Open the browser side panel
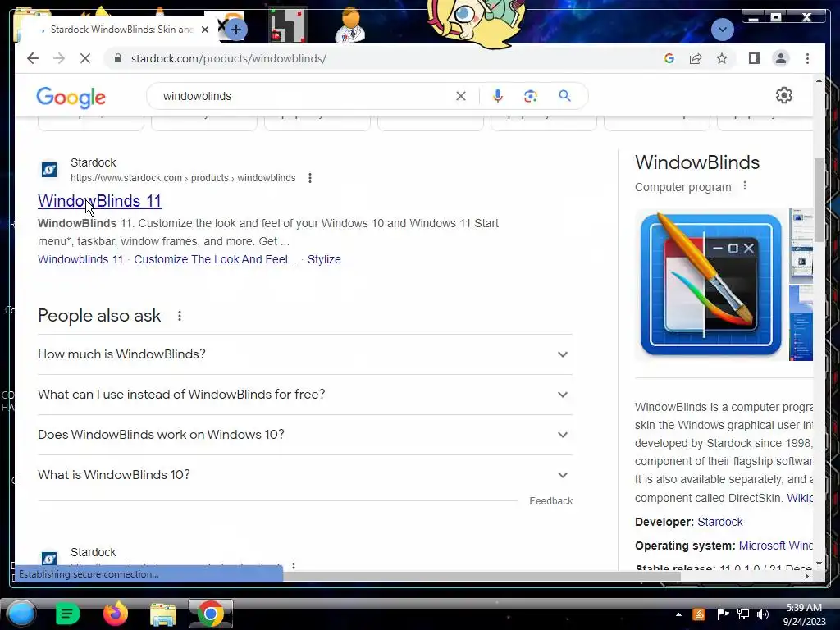The height and width of the screenshot is (630, 840). (755, 58)
